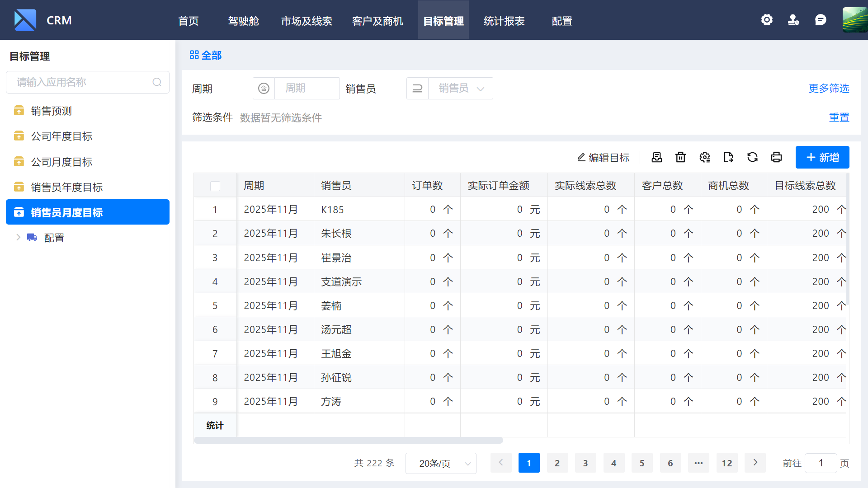Open the 20条/页 page size dropdown

point(441,463)
